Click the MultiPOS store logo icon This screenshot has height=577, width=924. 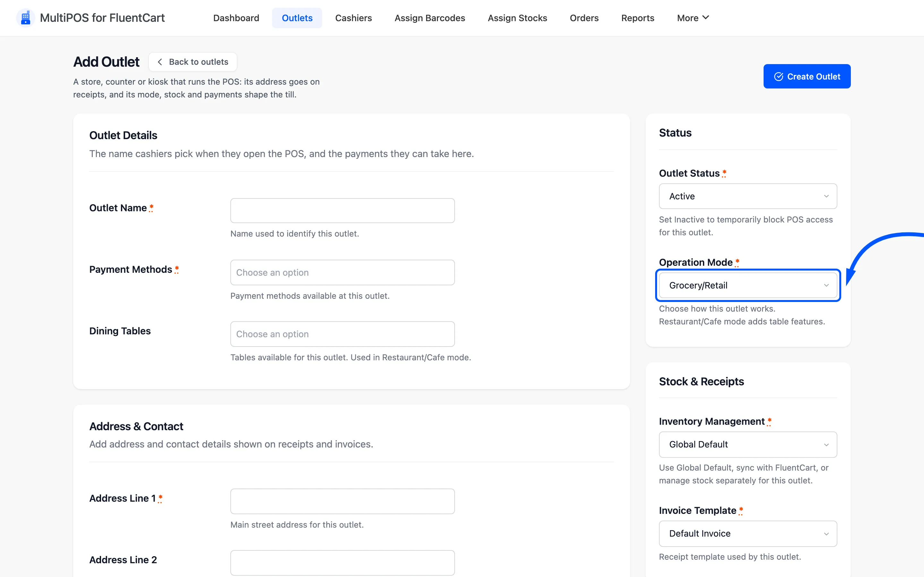click(26, 18)
